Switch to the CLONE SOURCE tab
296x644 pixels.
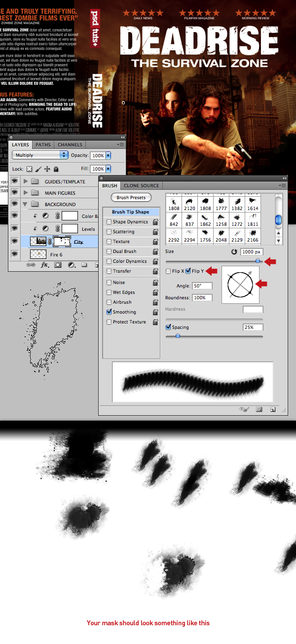point(141,185)
